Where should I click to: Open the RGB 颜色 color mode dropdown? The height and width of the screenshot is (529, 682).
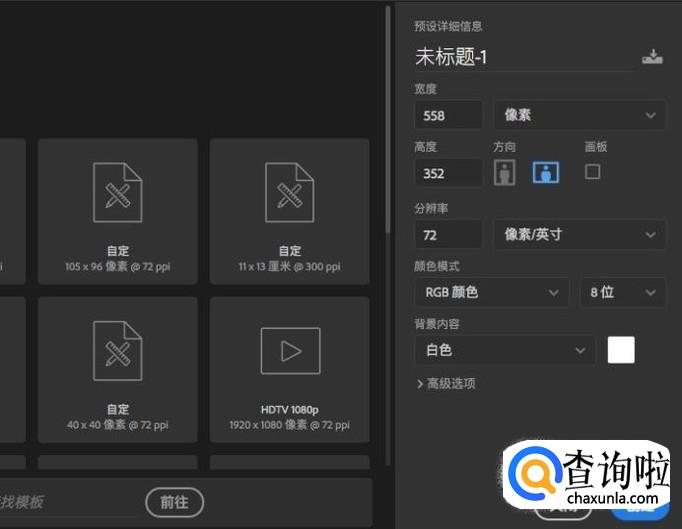point(492,292)
